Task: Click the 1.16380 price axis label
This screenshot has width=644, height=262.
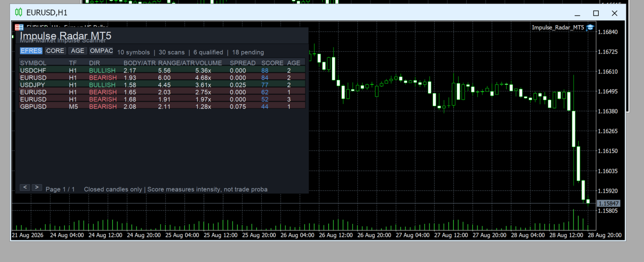Action: tap(608, 111)
